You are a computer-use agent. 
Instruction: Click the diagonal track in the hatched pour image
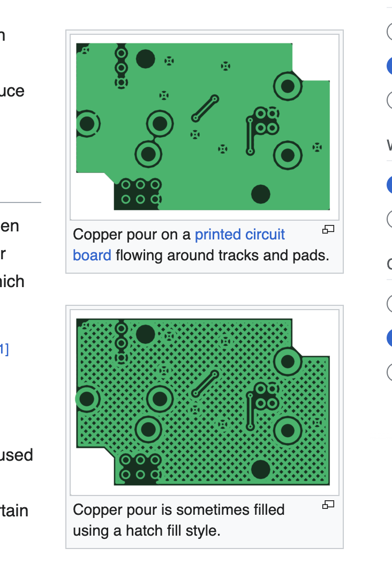click(x=206, y=383)
